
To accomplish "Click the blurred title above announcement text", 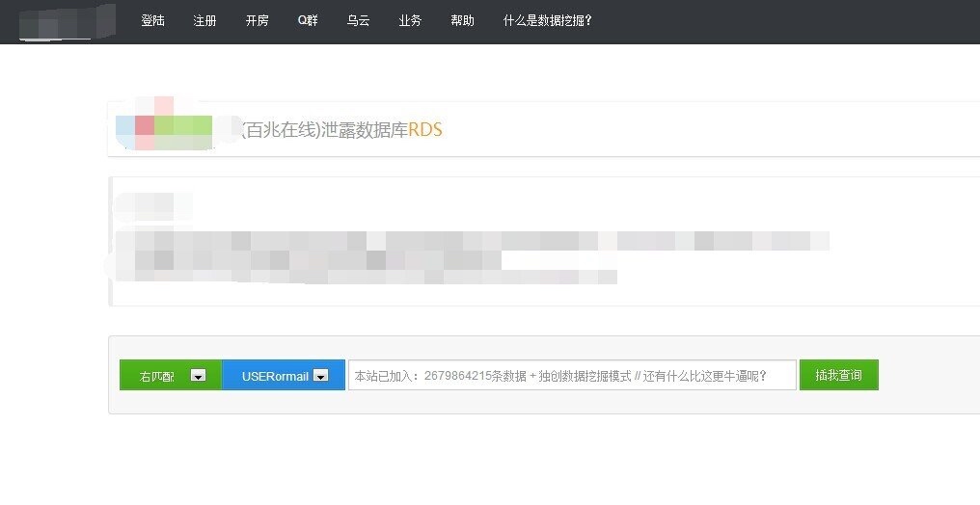I will coord(152,204).
